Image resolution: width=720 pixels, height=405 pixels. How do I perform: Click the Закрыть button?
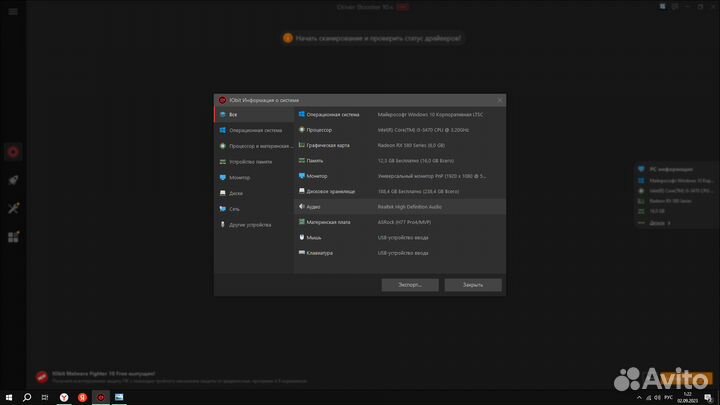(x=472, y=285)
